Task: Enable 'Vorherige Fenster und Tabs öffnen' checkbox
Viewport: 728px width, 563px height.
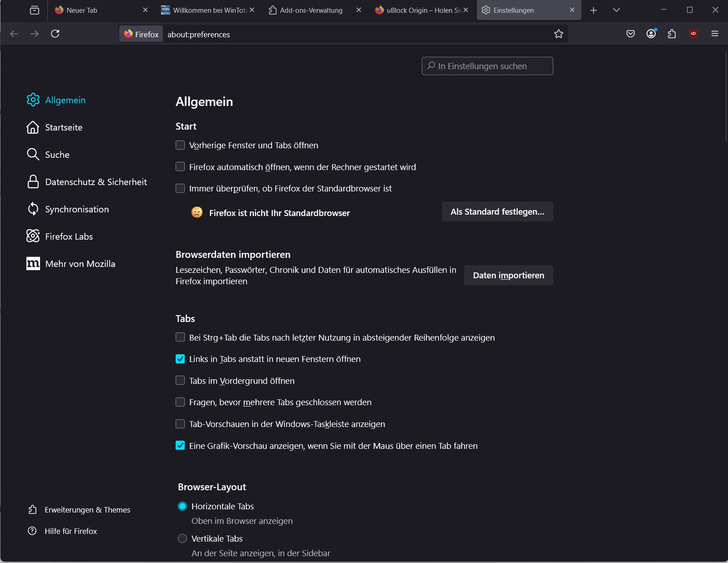Action: pyautogui.click(x=180, y=145)
